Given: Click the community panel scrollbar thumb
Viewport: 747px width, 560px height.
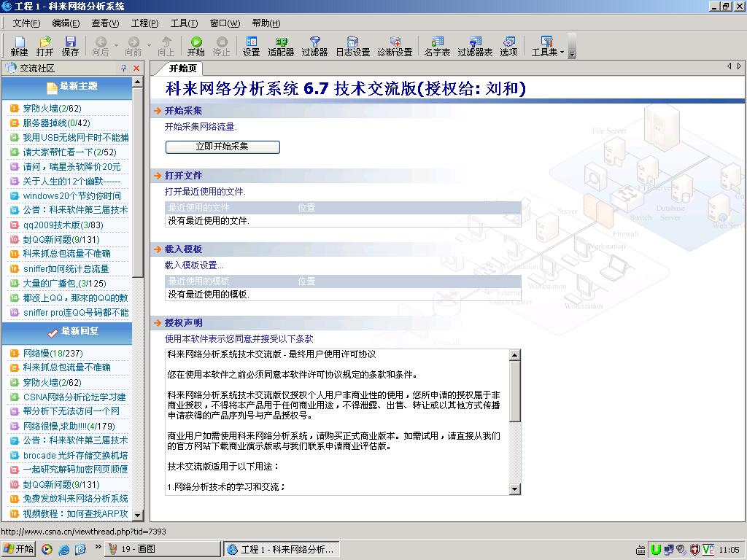Looking at the screenshot, I should 138,182.
